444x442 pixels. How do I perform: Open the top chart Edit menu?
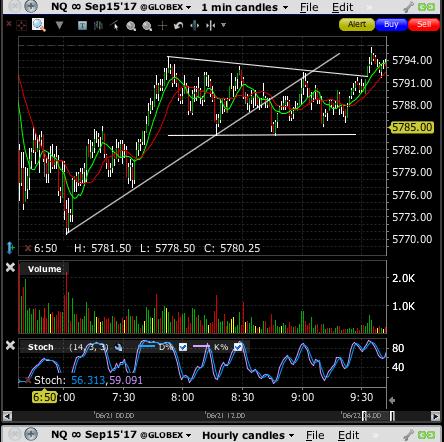pyautogui.click(x=342, y=7)
